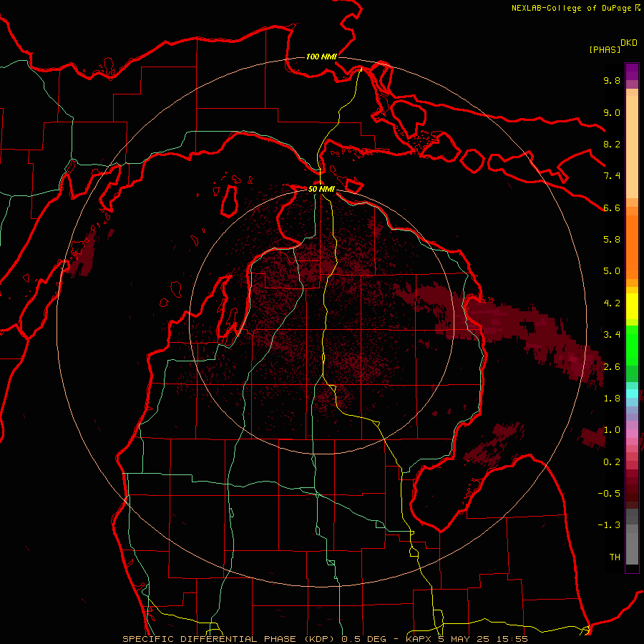Click the 7.4 scale value

(612, 176)
